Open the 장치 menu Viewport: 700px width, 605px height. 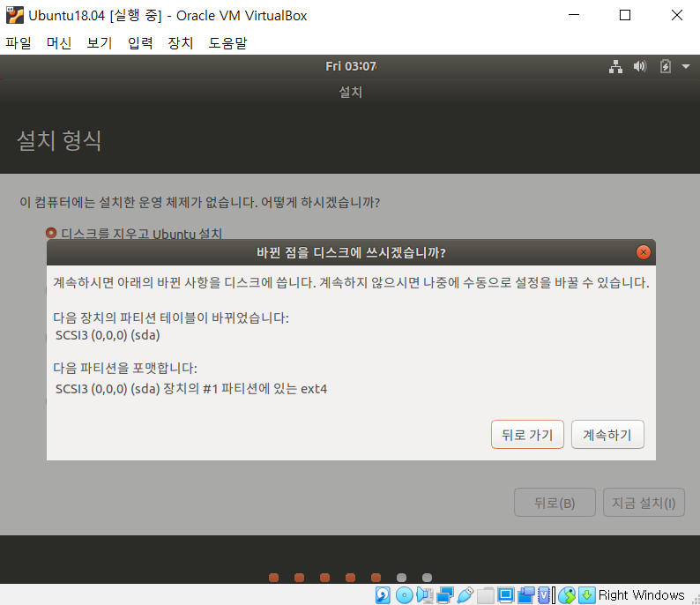181,43
